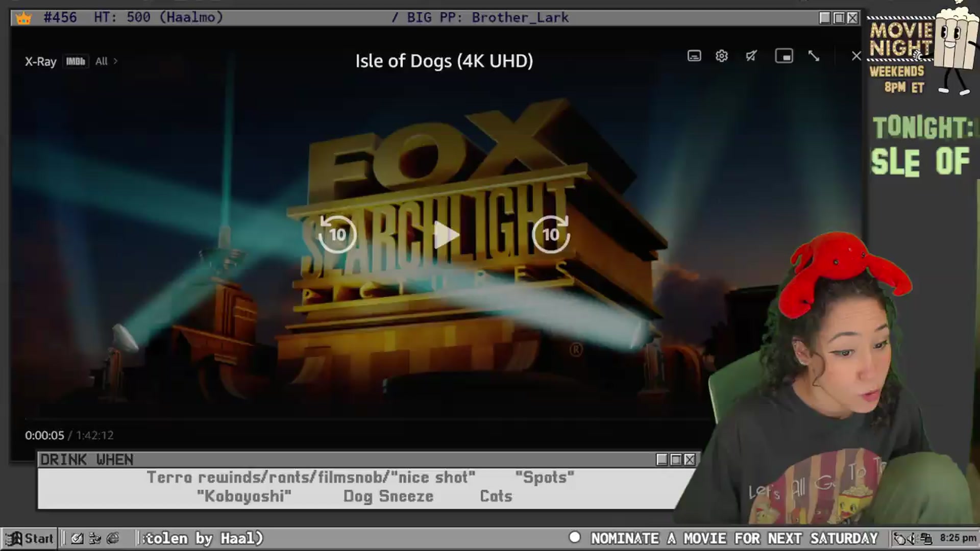The height and width of the screenshot is (551, 980).
Task: Unmute the video player volume
Action: click(x=751, y=56)
